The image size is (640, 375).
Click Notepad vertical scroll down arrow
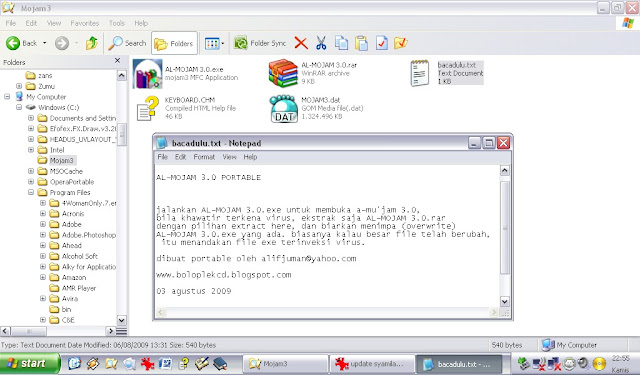click(505, 302)
